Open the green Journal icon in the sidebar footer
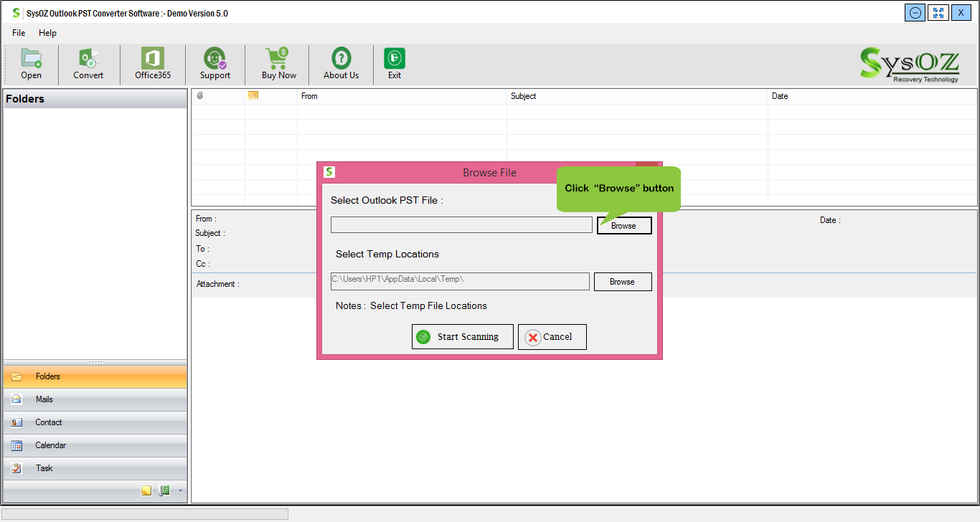The height and width of the screenshot is (522, 980). point(164,490)
